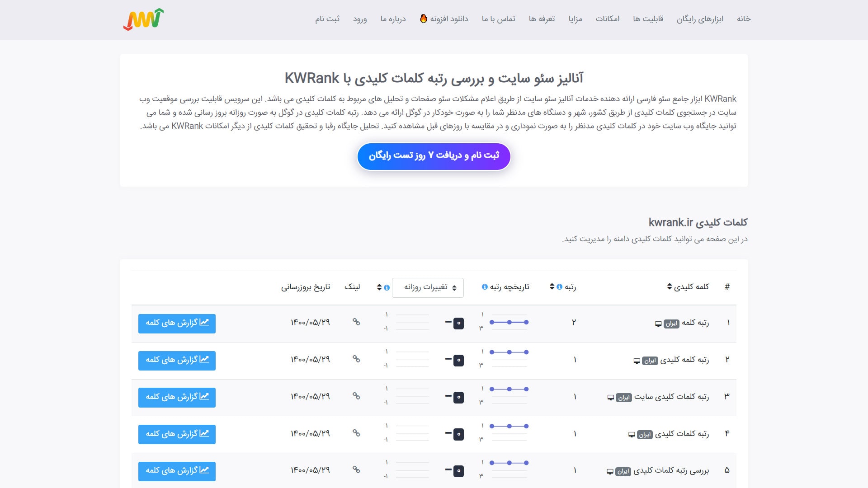Click desktop device icon in row رتبه کلمه کلیدی
Image resolution: width=868 pixels, height=488 pixels.
[x=637, y=361]
